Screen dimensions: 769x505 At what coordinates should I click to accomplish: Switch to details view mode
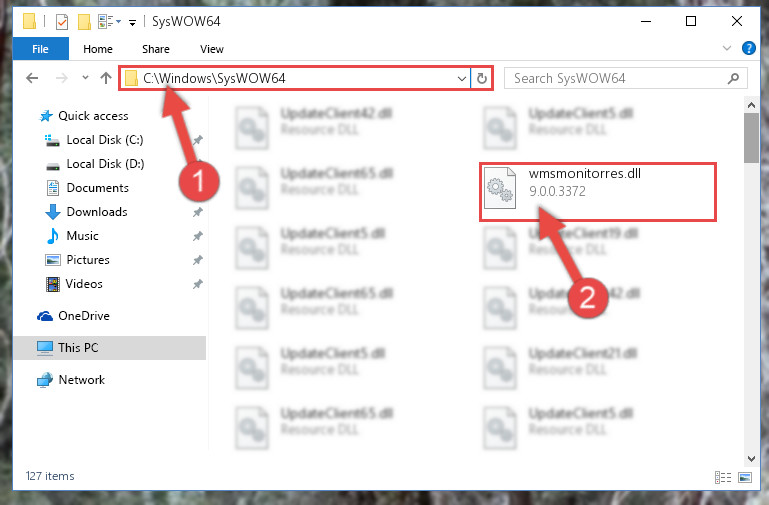(723, 477)
